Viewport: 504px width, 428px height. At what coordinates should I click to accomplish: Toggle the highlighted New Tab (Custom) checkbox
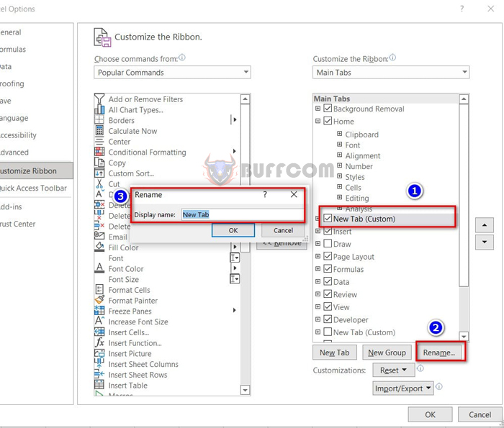click(328, 219)
